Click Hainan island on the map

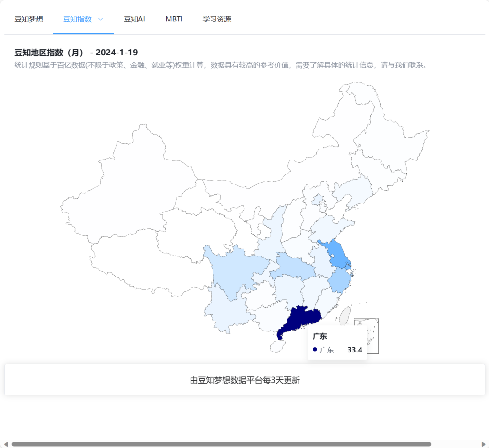point(278,346)
